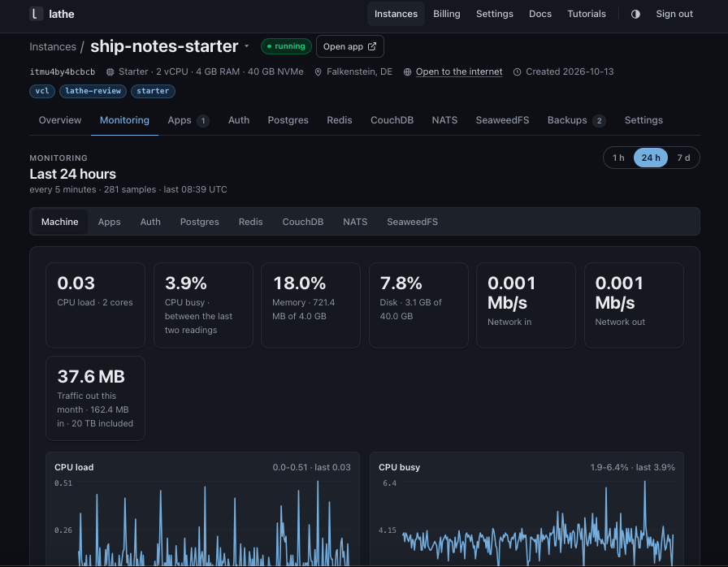Open the Backups tab with count 2
Image resolution: width=728 pixels, height=567 pixels.
click(576, 120)
